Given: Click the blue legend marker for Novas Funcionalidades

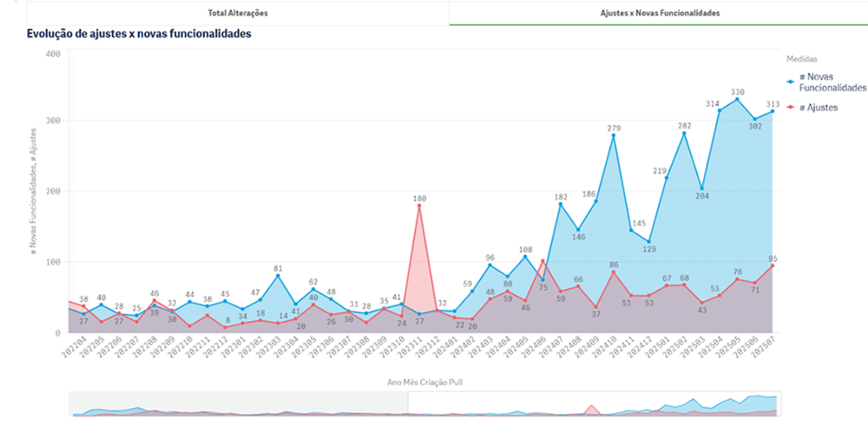Looking at the screenshot, I should [x=791, y=82].
